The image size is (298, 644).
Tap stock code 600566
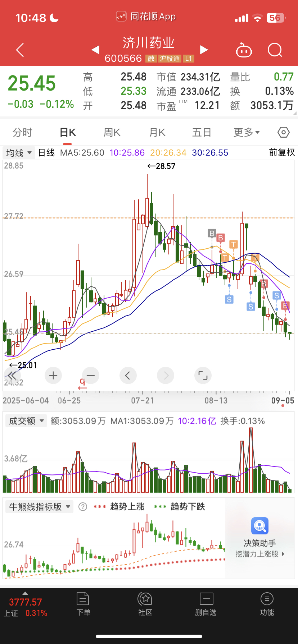click(123, 58)
